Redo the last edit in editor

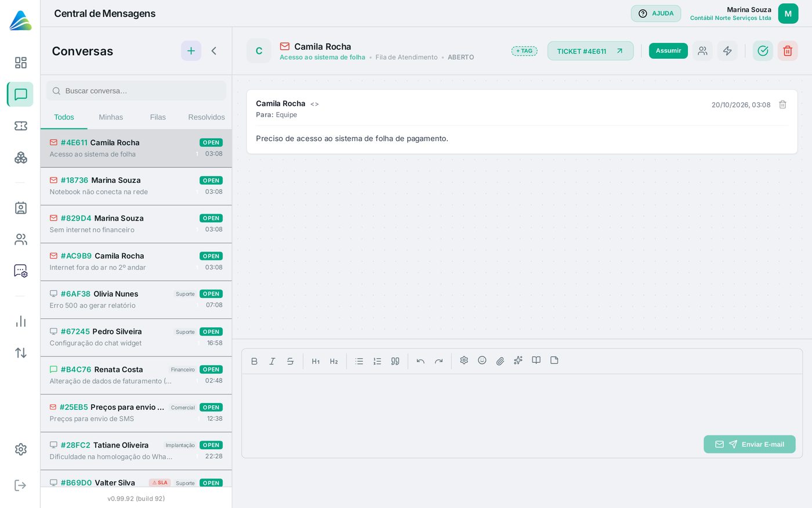coord(439,361)
